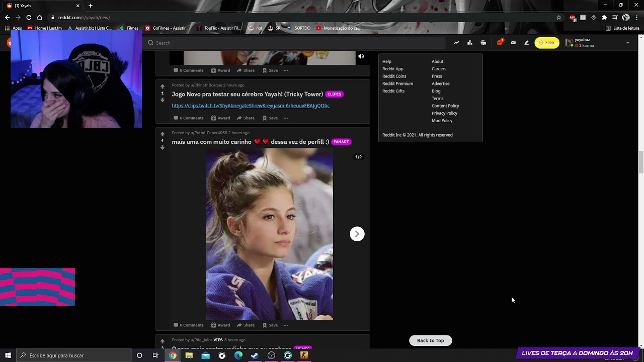Open the Reddit chat bubble icon
Viewport: 644px width, 362px height.
(500, 43)
